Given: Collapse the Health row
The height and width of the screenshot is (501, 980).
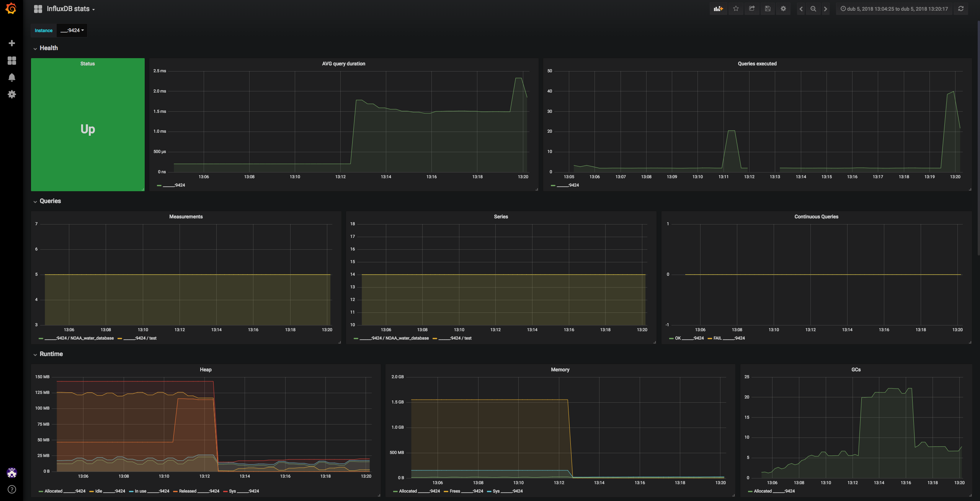Looking at the screenshot, I should (x=48, y=48).
